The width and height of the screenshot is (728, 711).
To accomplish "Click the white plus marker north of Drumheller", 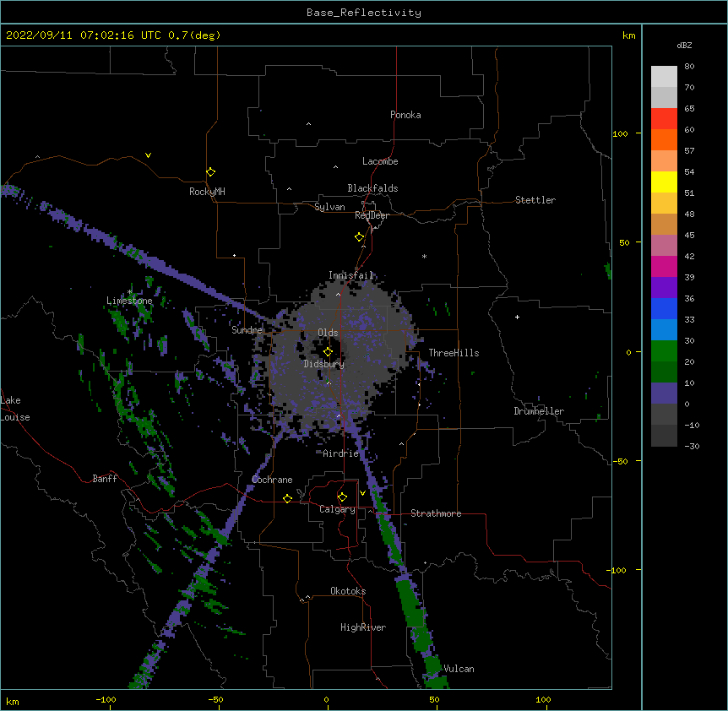I will 517,317.
